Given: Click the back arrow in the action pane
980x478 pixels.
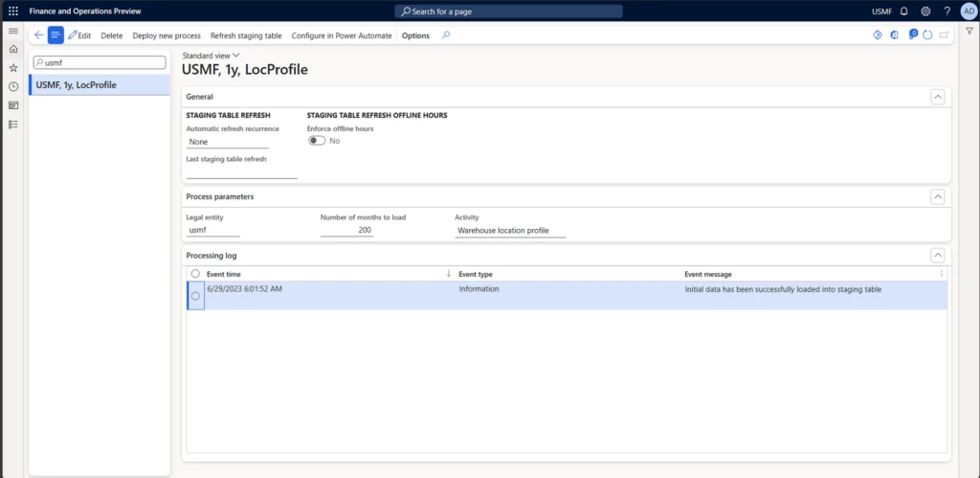Looking at the screenshot, I should point(38,35).
